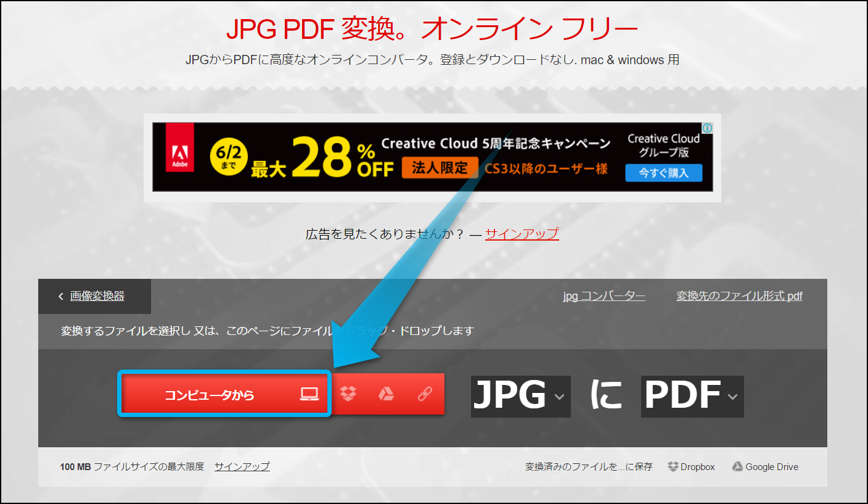Screen dimensions: 868x504
Task: Open the 変換先のファイル形式 pdf link
Action: pos(739,296)
